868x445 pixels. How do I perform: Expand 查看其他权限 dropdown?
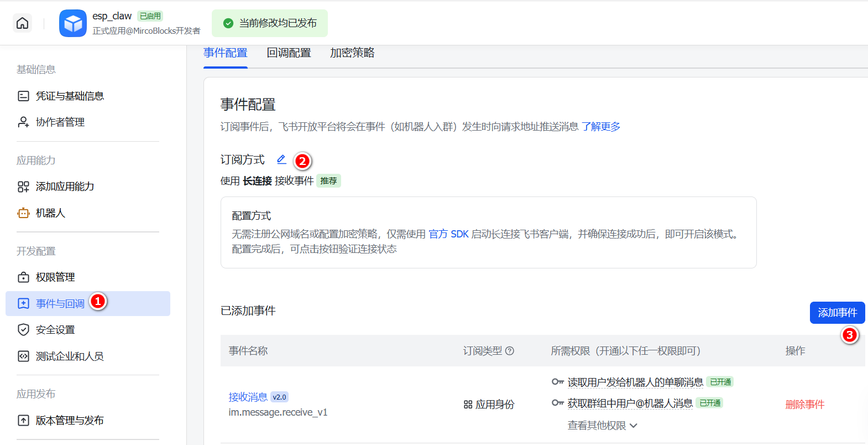tap(602, 425)
